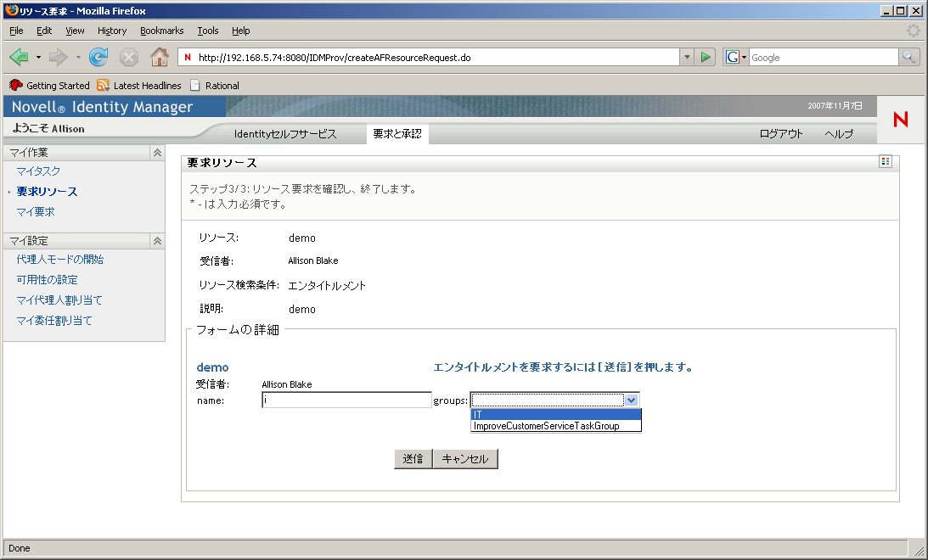The image size is (928, 560).
Task: Click the Firefox Back arrow button
Action: pyautogui.click(x=20, y=58)
